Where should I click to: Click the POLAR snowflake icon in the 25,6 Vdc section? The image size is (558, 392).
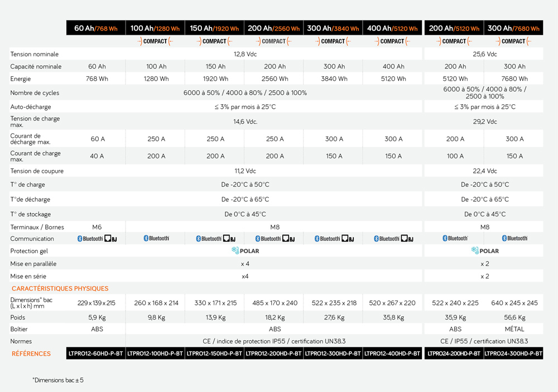475,251
